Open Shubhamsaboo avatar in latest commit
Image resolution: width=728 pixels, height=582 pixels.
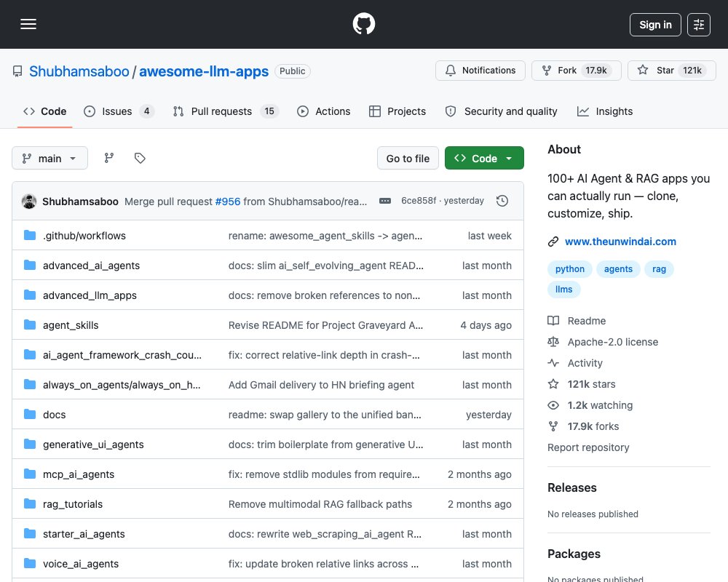[x=29, y=202]
